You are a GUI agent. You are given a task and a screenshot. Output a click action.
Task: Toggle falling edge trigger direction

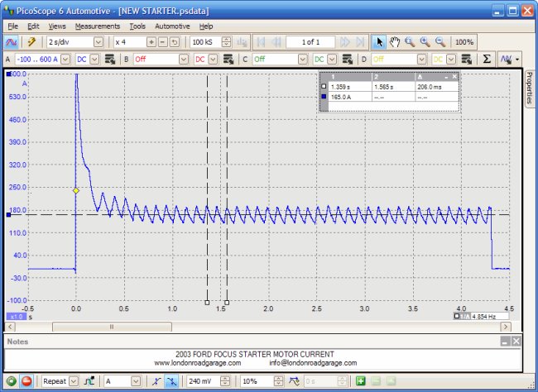[x=171, y=381]
